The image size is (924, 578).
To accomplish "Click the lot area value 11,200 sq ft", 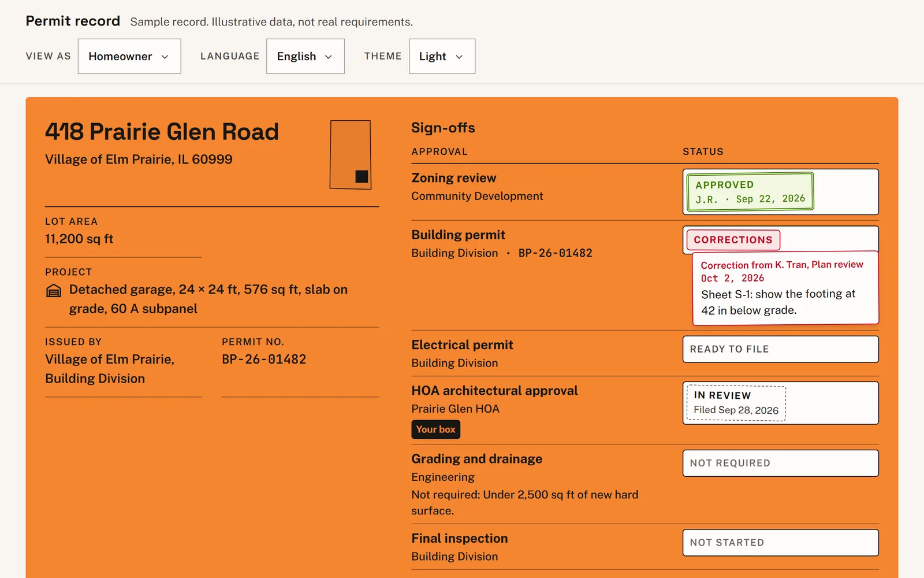I will coord(79,239).
